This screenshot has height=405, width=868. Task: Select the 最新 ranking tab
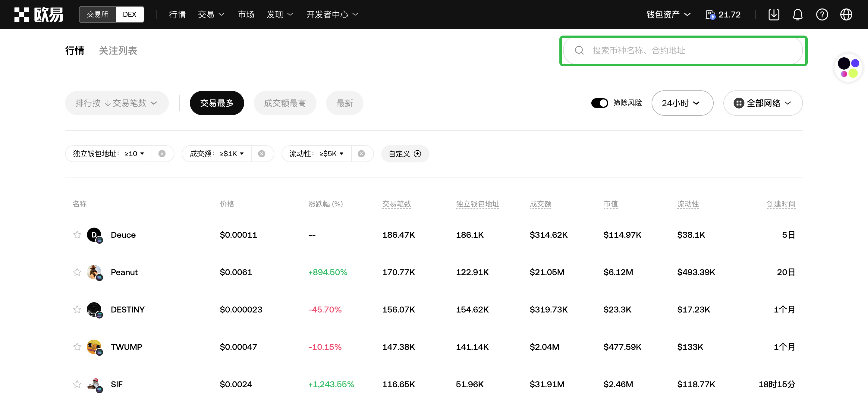click(344, 103)
